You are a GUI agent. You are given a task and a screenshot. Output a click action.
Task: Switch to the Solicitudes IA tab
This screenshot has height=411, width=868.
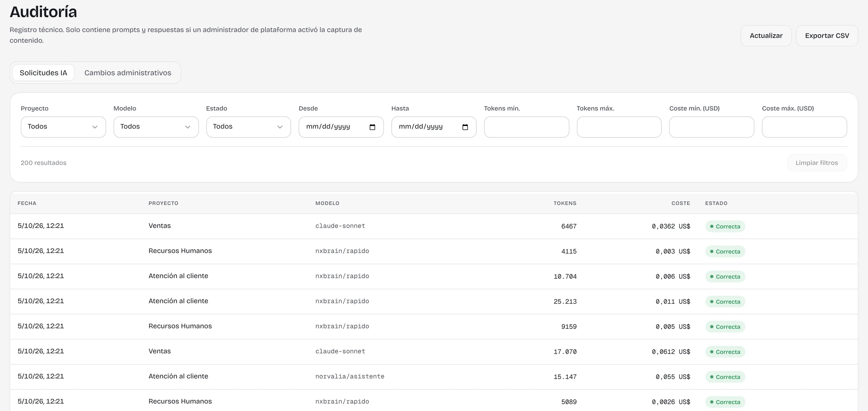point(43,73)
